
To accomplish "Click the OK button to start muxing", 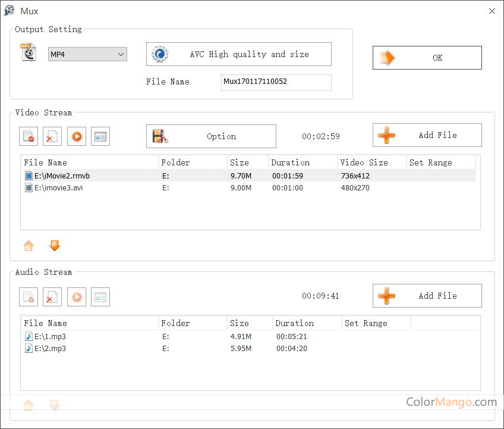I will click(x=427, y=58).
